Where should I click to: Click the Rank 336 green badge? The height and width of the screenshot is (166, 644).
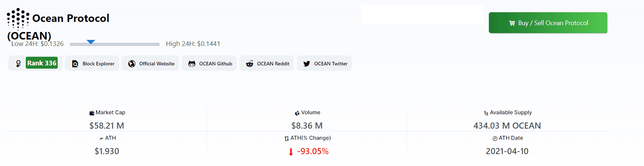[x=42, y=63]
